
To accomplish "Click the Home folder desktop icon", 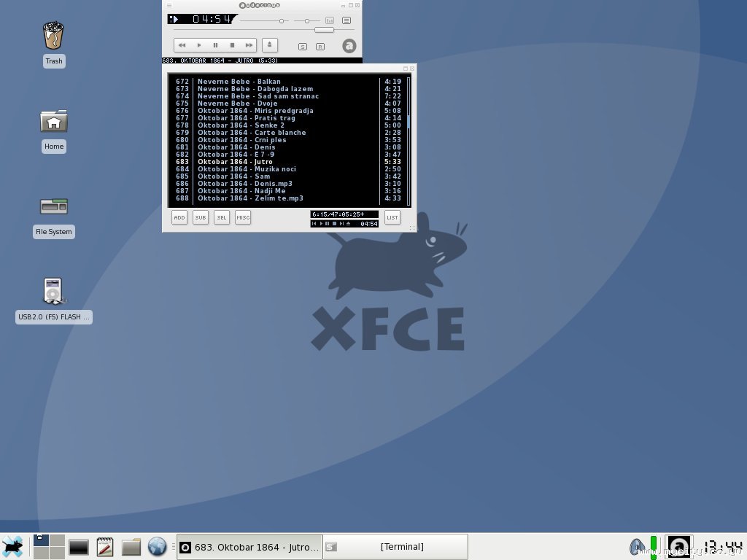I will coord(54,121).
